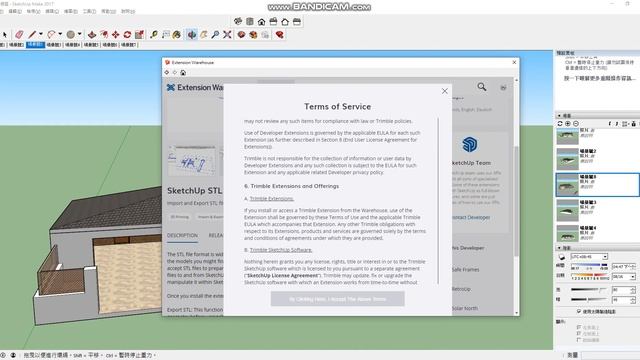Select the Tape Measure tool
Viewport: 640px width, 360px height.
(x=154, y=35)
